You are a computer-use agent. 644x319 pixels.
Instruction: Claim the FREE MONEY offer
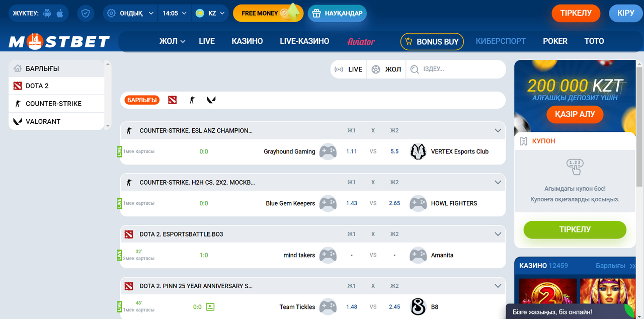point(268,13)
